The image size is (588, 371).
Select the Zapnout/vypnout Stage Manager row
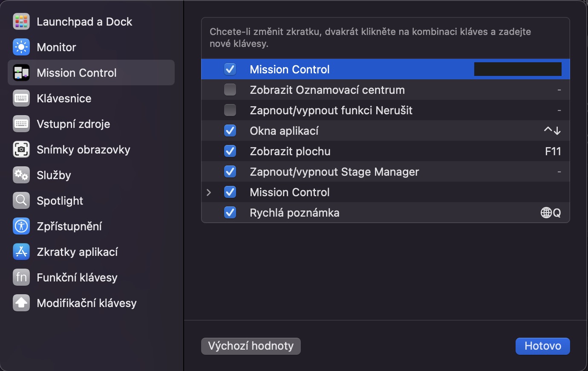(334, 172)
